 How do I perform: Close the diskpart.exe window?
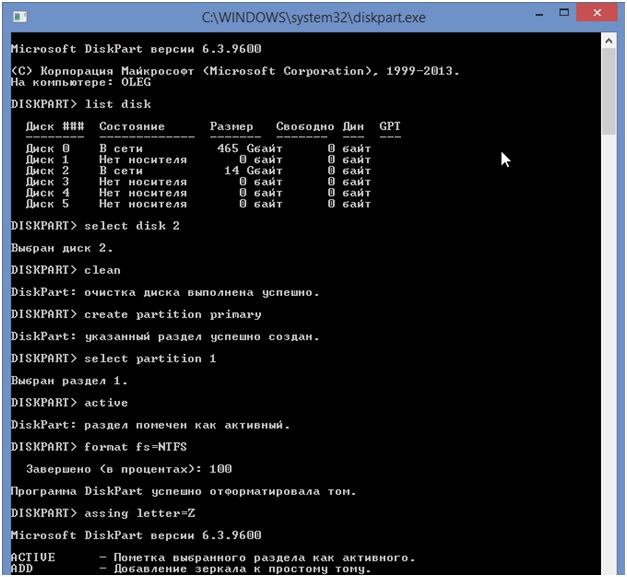click(x=594, y=13)
